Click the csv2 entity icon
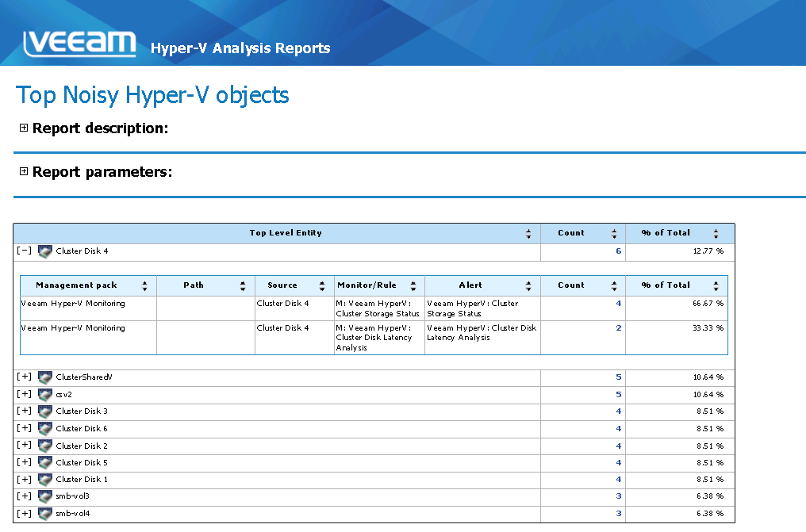Image resolution: width=806 pixels, height=532 pixels. coord(45,395)
